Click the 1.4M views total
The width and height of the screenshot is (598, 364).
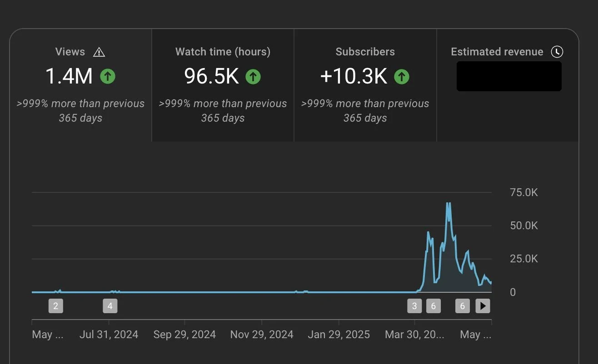click(x=69, y=76)
